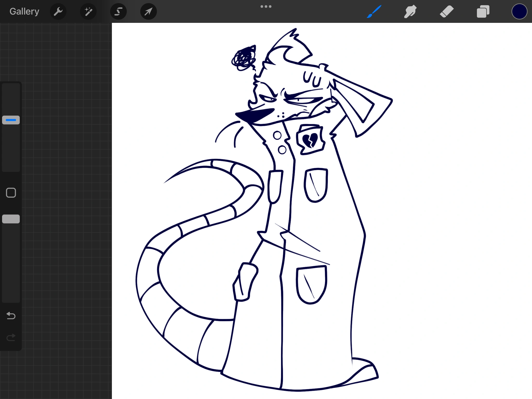
Task: Click the brush opacity slider handle
Action: pyautogui.click(x=11, y=219)
